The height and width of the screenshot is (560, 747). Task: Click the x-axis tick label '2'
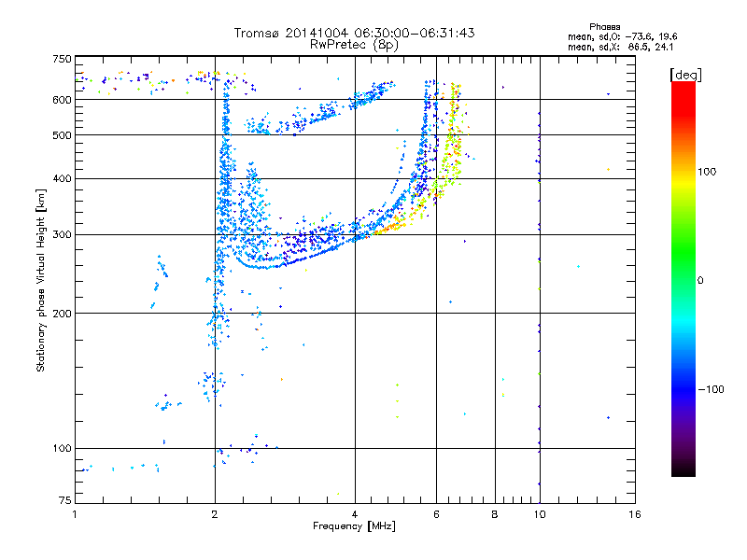[215, 514]
